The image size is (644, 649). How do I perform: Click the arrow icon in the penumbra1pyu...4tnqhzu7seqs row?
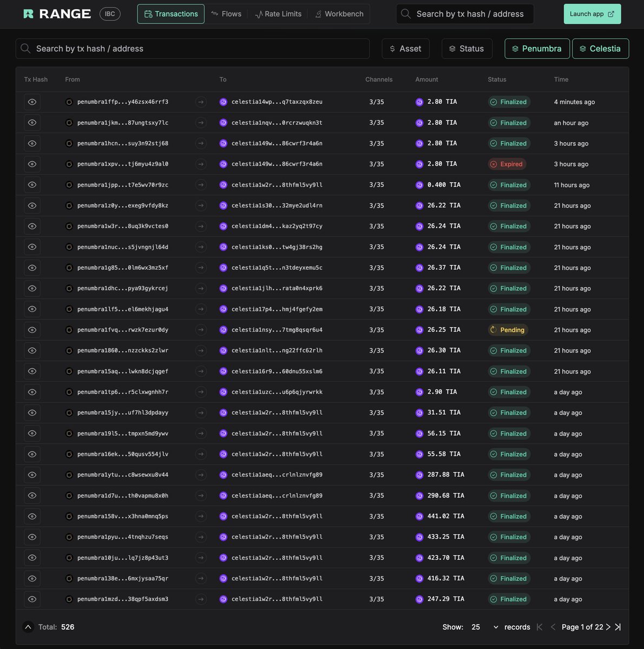201,537
